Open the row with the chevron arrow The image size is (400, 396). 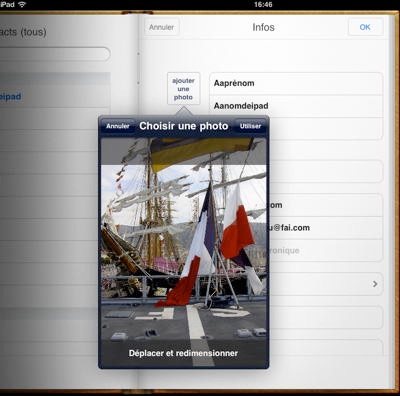pos(325,284)
